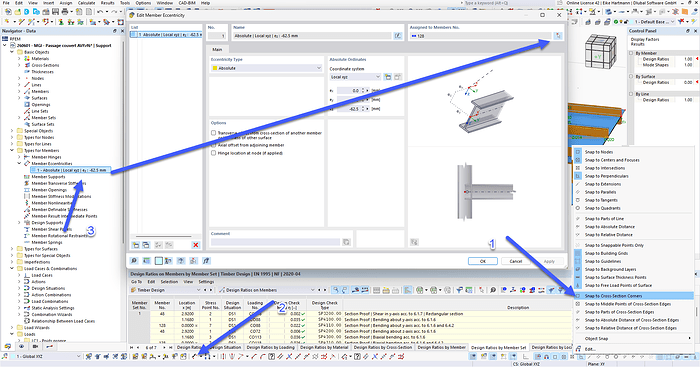Viewport: 700px width, 367px height.
Task: Click the edit name icon next to Name field
Action: [x=397, y=36]
